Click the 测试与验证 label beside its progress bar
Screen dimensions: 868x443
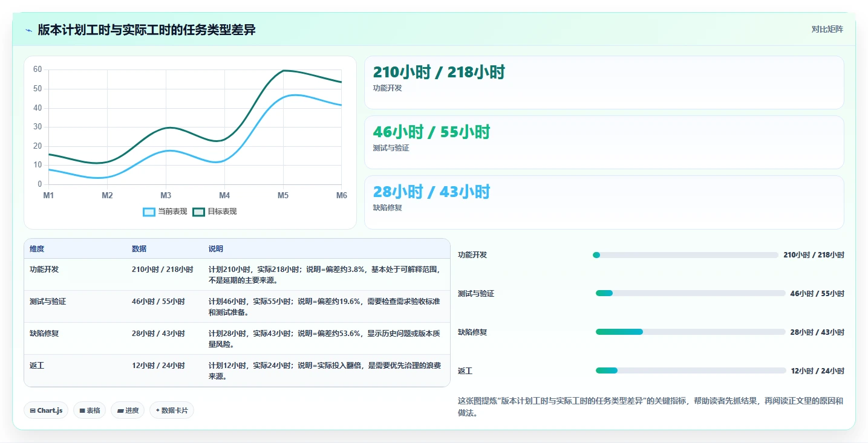(x=476, y=293)
